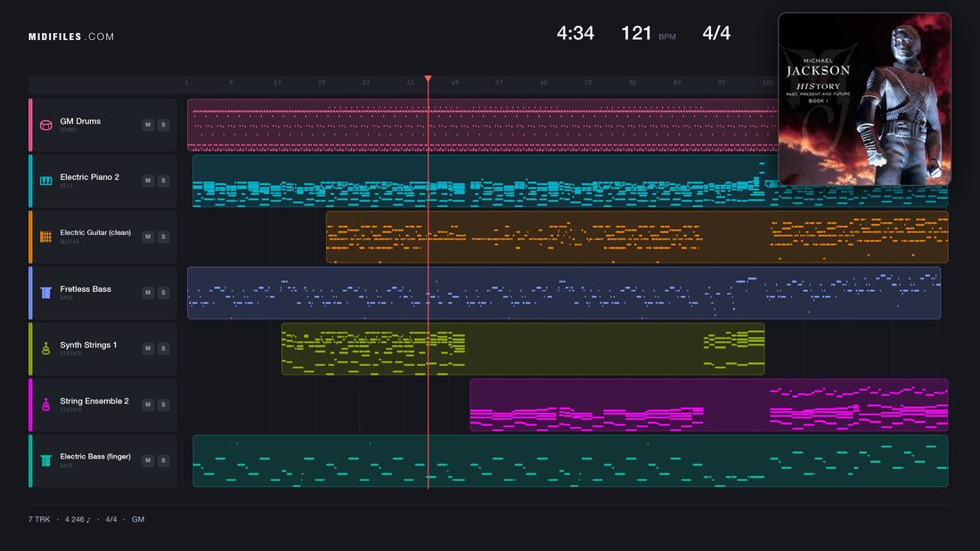The width and height of the screenshot is (980, 551).
Task: Jump to bar 9 on the ruler
Action: tap(231, 83)
